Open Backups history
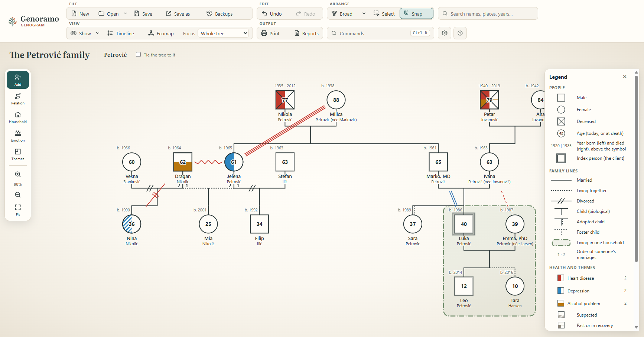The image size is (644, 337). pos(219,14)
